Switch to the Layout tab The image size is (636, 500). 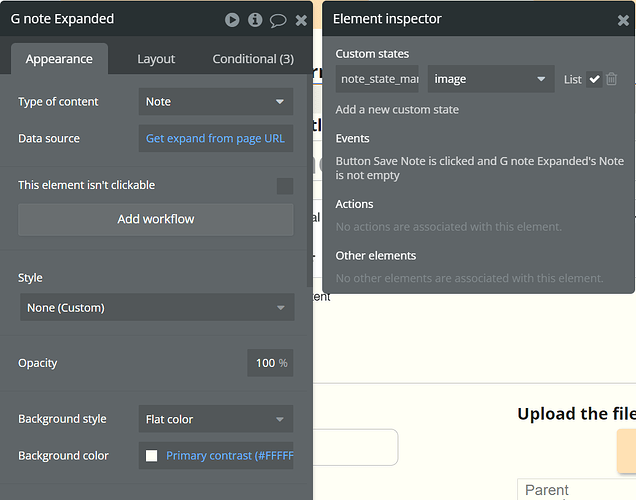(156, 59)
